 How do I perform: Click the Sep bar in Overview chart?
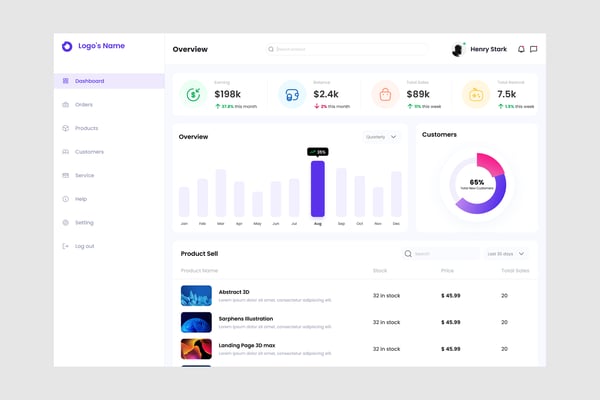point(341,193)
